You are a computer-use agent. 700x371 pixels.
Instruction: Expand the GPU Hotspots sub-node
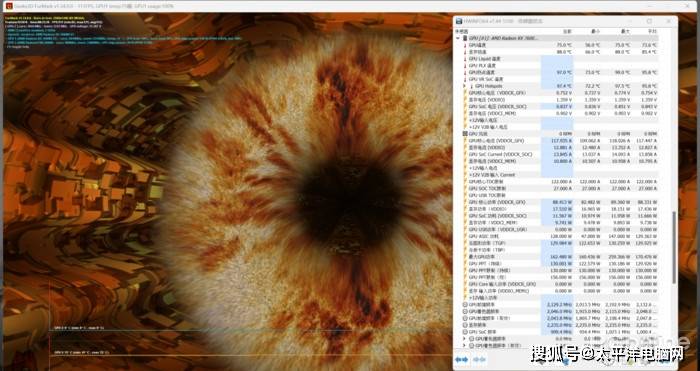click(465, 86)
